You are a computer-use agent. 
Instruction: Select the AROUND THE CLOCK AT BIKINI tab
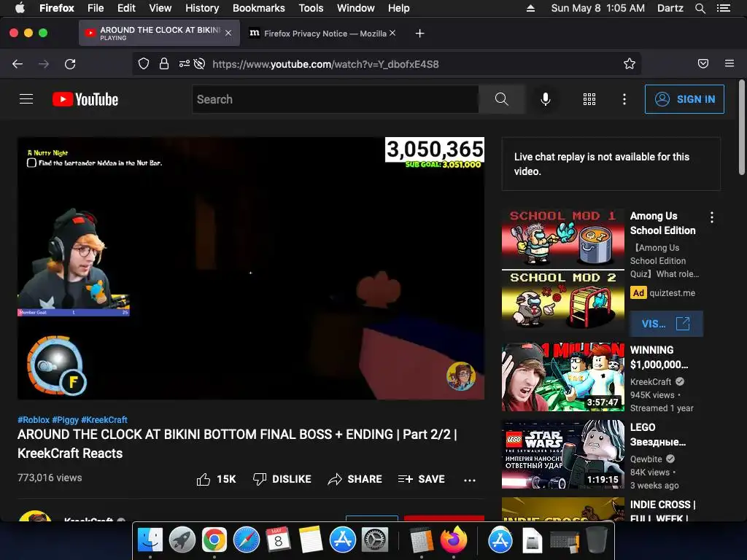point(159,33)
